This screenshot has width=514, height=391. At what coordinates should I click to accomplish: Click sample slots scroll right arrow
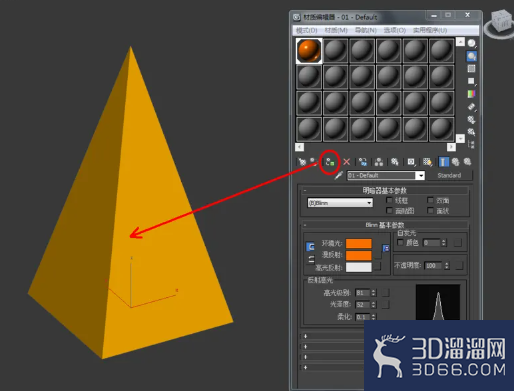coord(451,147)
